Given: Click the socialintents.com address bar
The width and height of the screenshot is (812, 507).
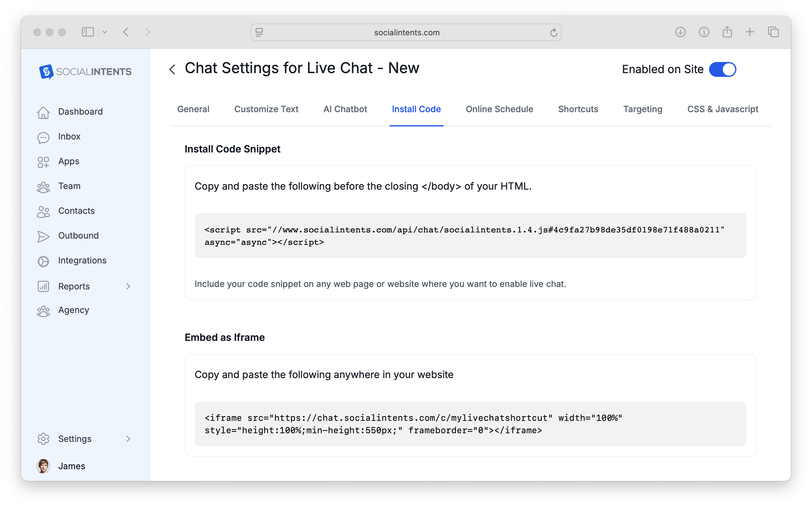Looking at the screenshot, I should 406,32.
